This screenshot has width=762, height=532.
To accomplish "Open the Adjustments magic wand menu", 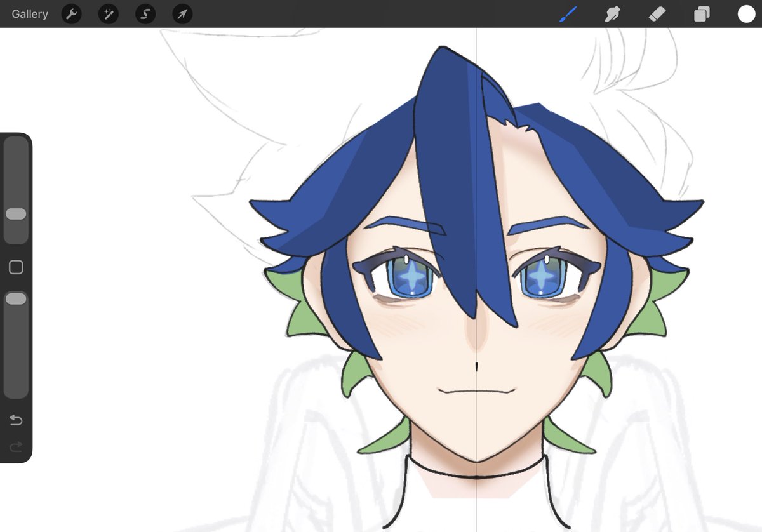I will point(108,14).
